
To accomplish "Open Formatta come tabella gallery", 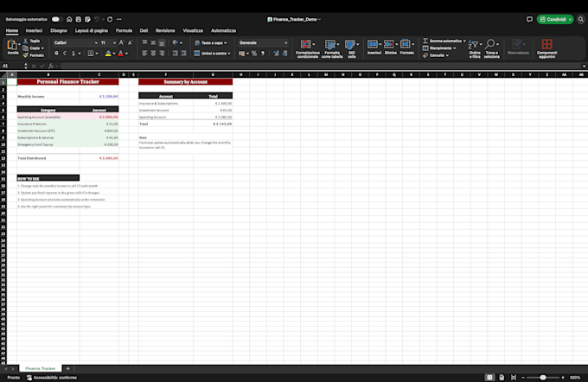I will coord(332,48).
